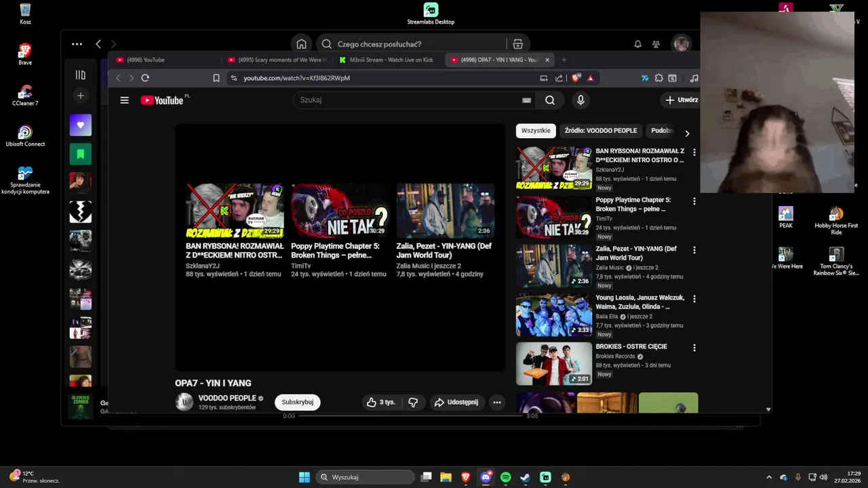
Task: Click the Udostępnij share button
Action: 457,402
